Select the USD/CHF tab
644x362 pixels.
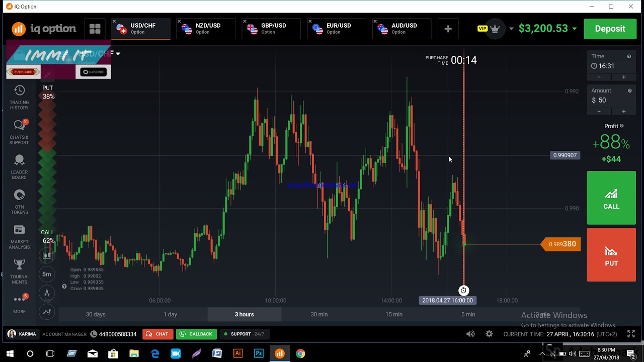(141, 29)
